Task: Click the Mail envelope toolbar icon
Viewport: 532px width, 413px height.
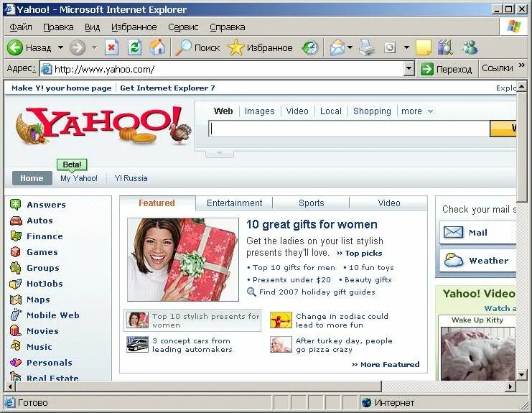Action: [337, 47]
